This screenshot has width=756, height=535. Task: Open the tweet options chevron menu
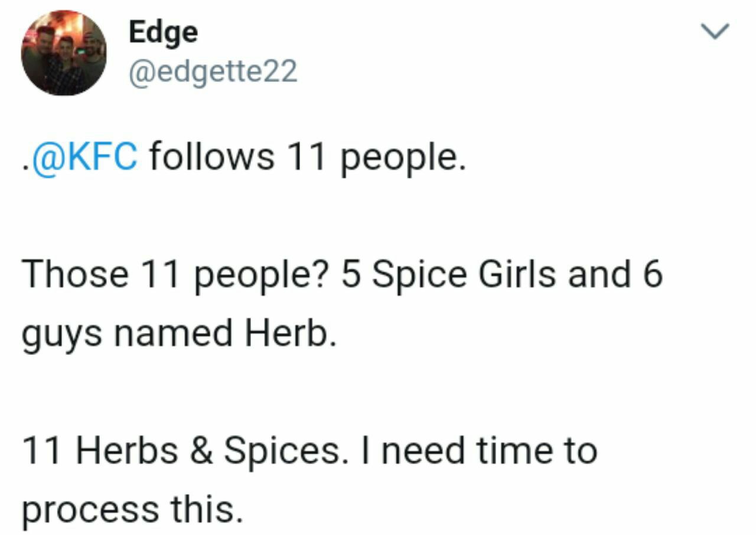click(714, 32)
